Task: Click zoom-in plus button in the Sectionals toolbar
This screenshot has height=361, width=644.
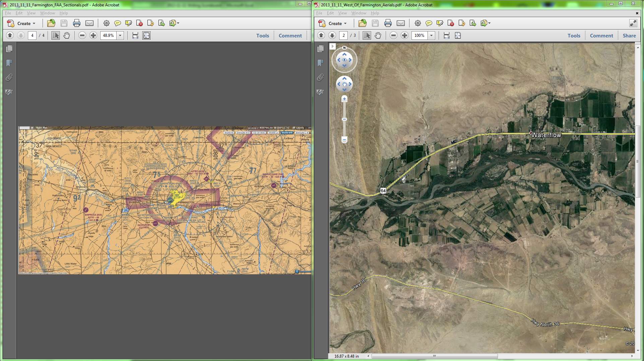Action: [93, 35]
